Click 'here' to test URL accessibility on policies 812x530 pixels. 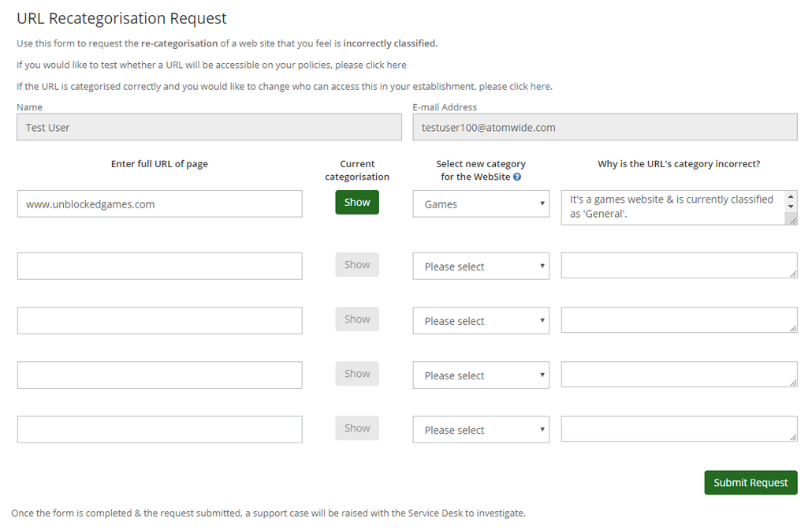point(397,64)
